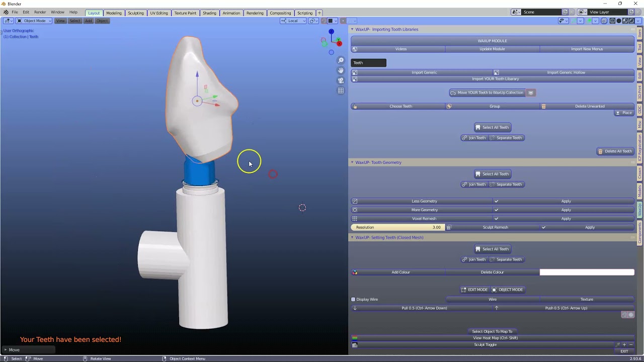
Task: Open the snapping element options dropdown
Action: [x=332, y=21]
